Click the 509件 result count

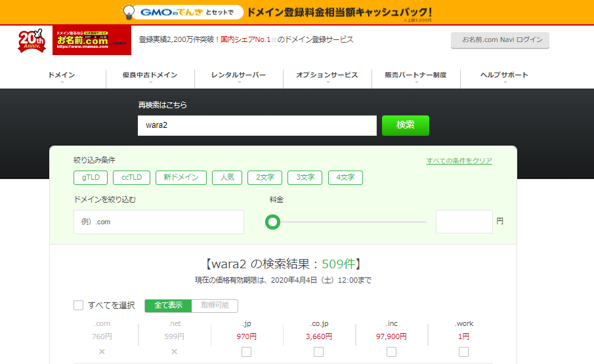[338, 264]
